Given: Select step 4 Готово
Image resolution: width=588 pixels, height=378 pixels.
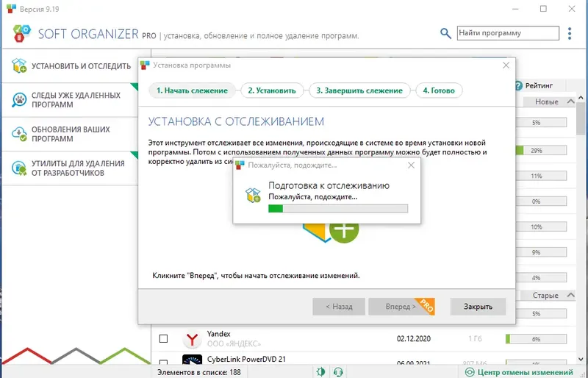Looking at the screenshot, I should [x=439, y=90].
